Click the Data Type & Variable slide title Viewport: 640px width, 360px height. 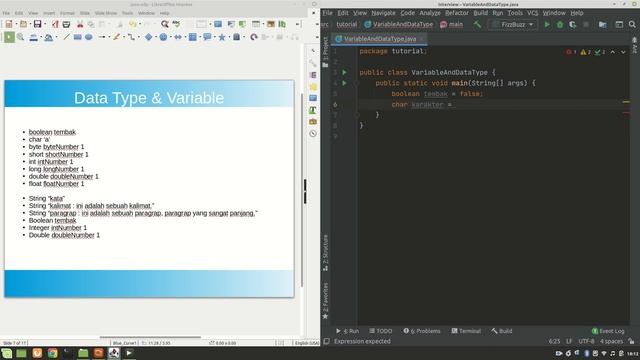[x=149, y=98]
